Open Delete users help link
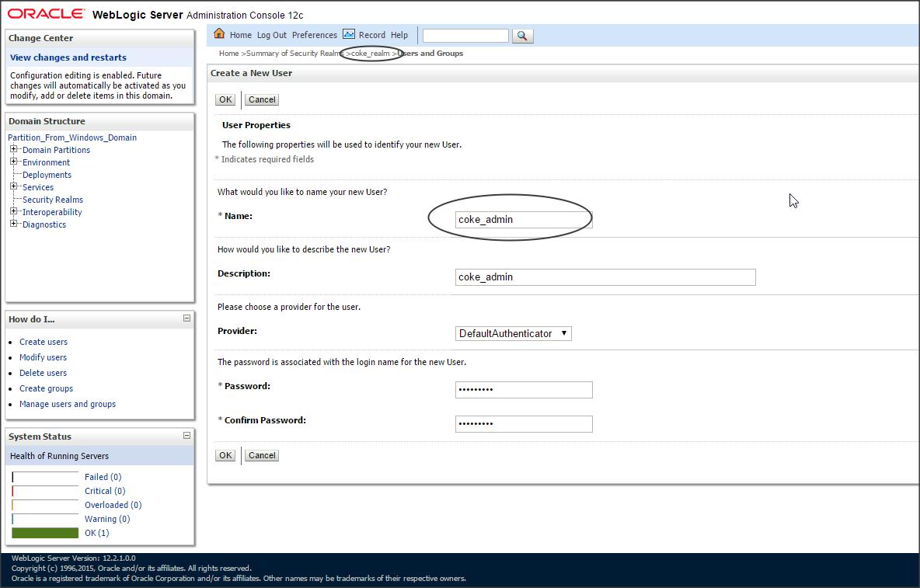 43,373
